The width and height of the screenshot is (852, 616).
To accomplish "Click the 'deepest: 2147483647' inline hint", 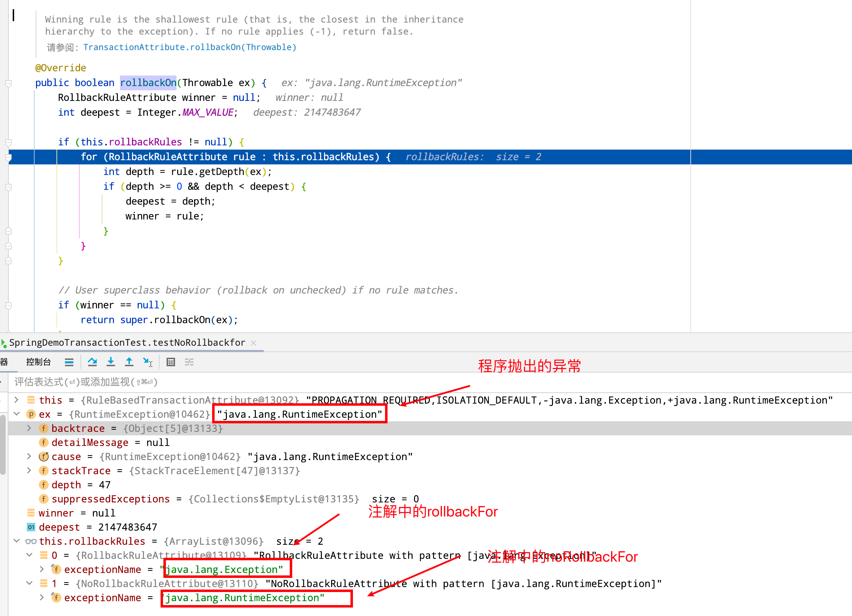I will point(307,113).
